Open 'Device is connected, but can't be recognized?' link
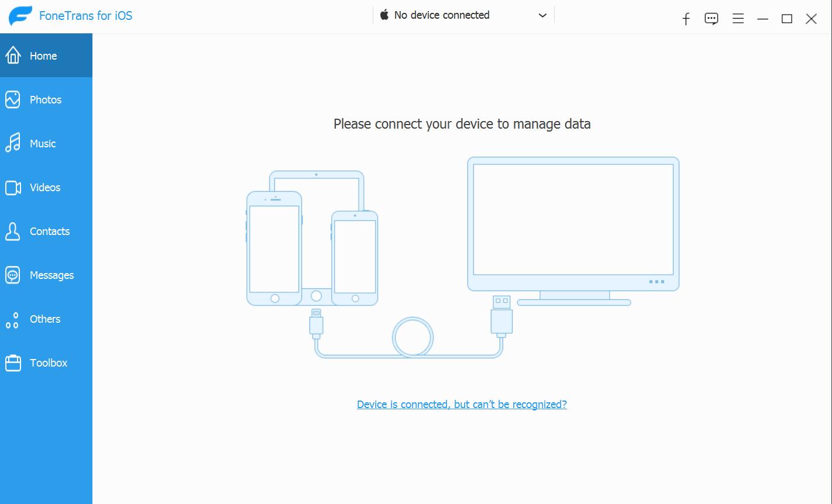 (x=462, y=404)
